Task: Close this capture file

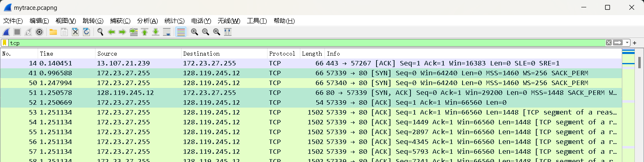Action: [75, 32]
